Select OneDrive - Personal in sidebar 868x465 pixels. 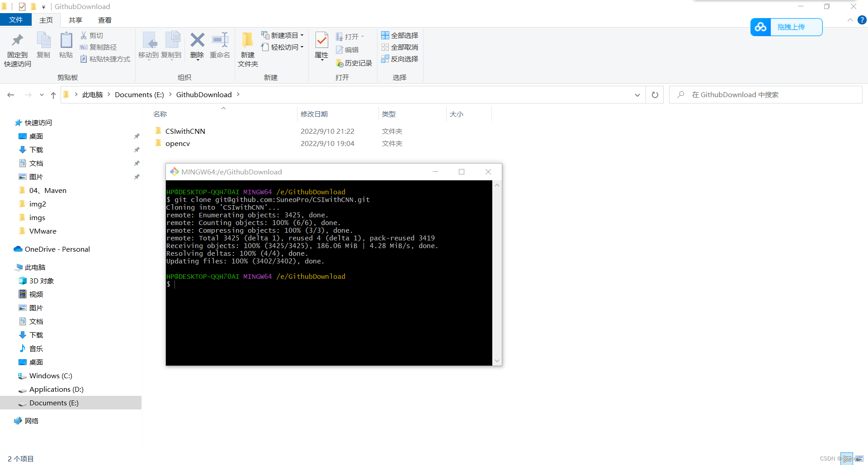pyautogui.click(x=57, y=249)
